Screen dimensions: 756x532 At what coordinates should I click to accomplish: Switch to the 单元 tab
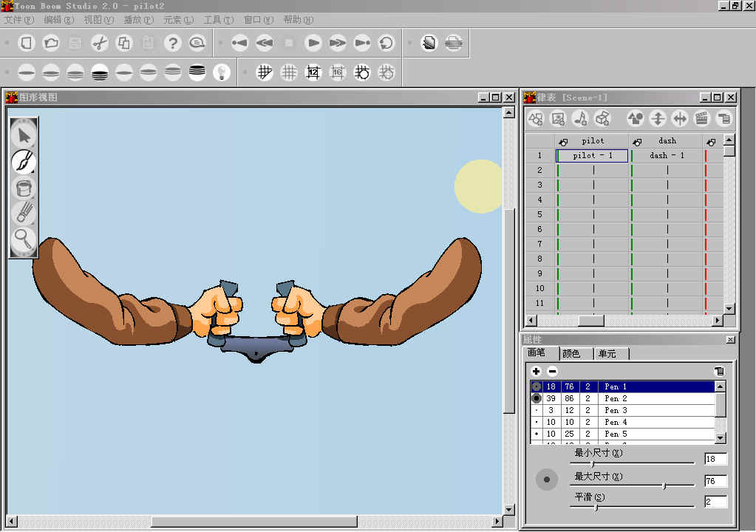[611, 354]
